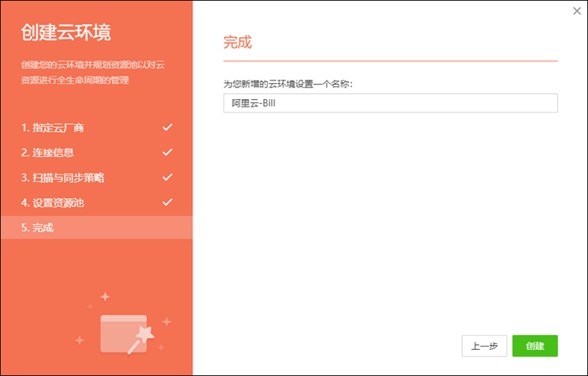Focus the cloud environment name field 阿里云-Bill

pyautogui.click(x=390, y=103)
